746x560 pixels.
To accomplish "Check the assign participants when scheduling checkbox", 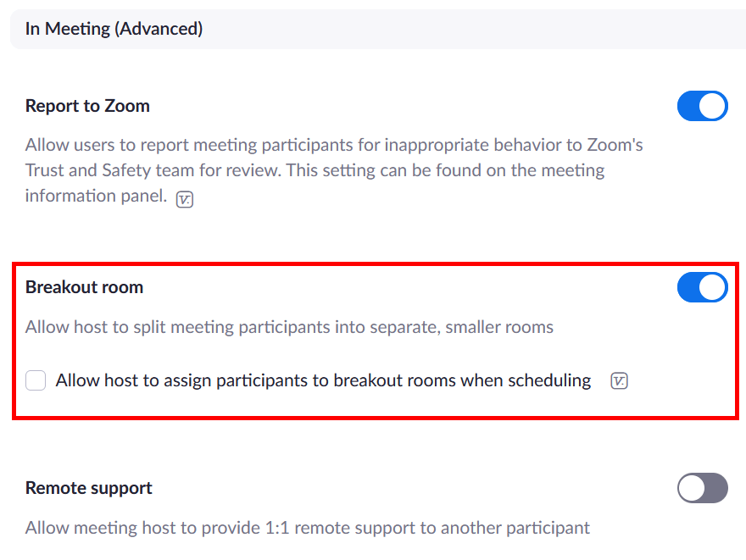I will pos(36,381).
